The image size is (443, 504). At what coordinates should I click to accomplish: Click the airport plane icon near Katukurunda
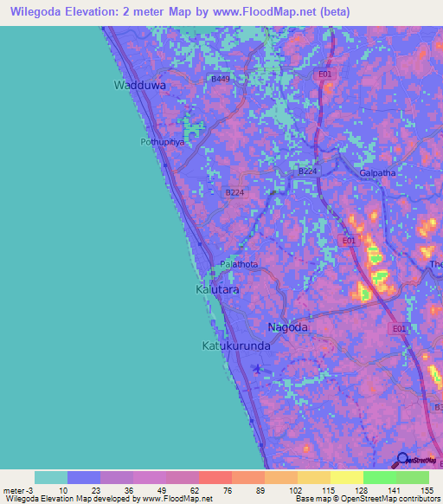[x=257, y=368]
